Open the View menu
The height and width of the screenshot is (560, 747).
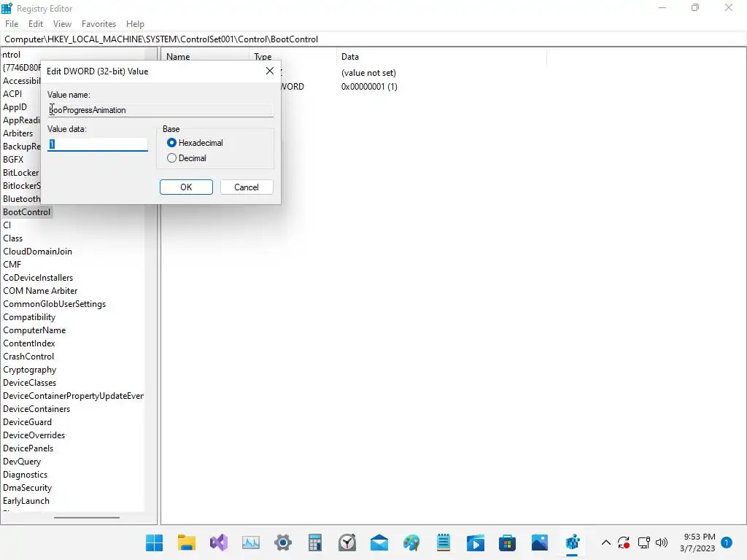63,24
